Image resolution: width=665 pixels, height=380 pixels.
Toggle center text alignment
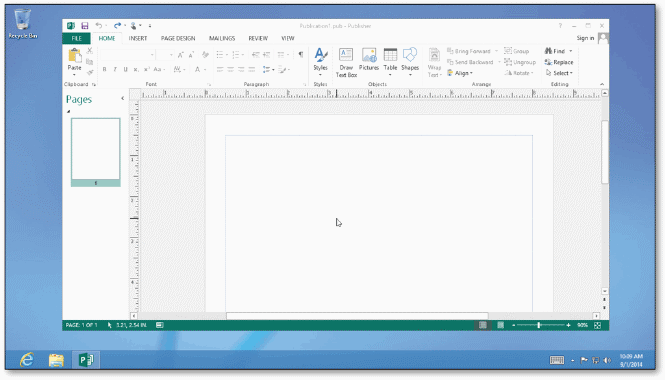click(230, 69)
